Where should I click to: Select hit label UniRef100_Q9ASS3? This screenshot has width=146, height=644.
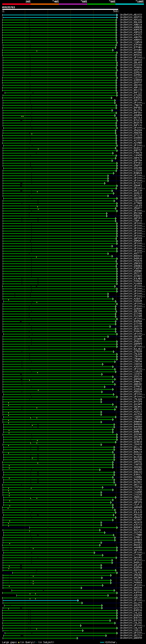pyautogui.click(x=131, y=60)
